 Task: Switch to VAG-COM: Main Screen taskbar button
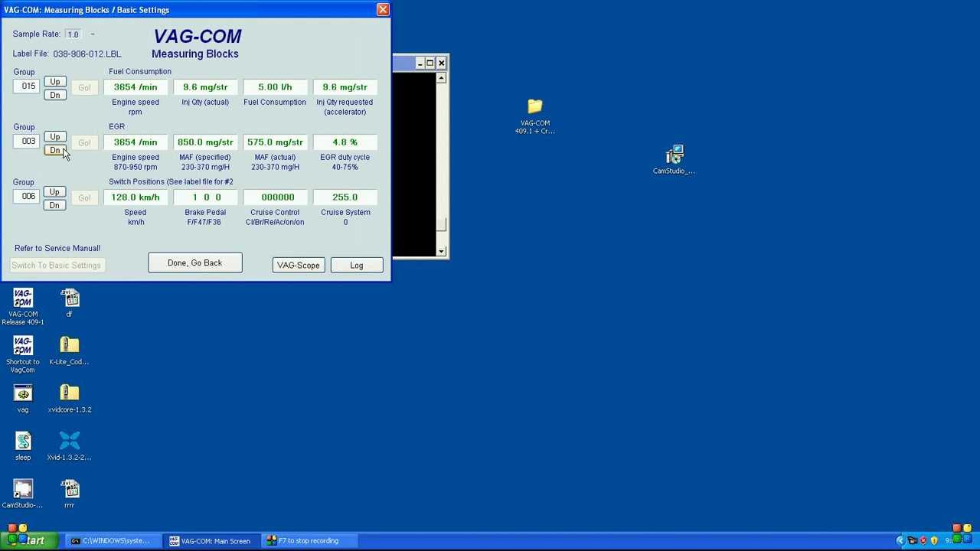pos(211,540)
